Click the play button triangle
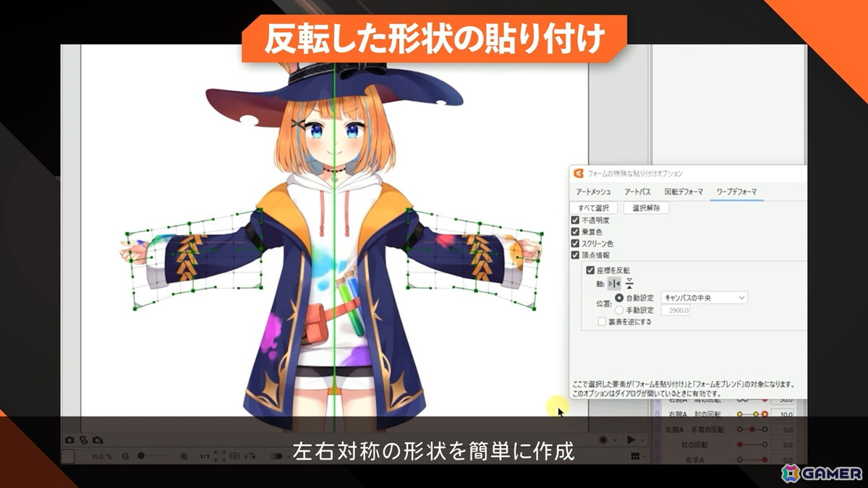 631,440
